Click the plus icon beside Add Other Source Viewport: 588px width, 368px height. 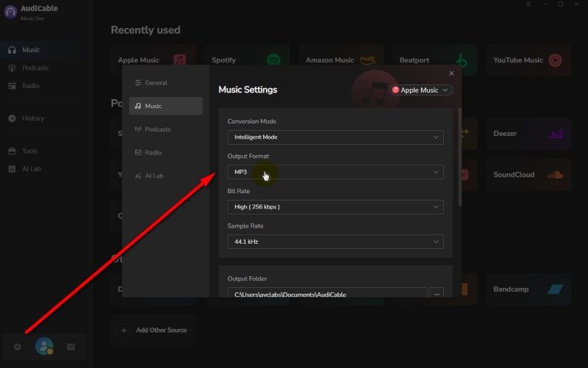tap(123, 330)
